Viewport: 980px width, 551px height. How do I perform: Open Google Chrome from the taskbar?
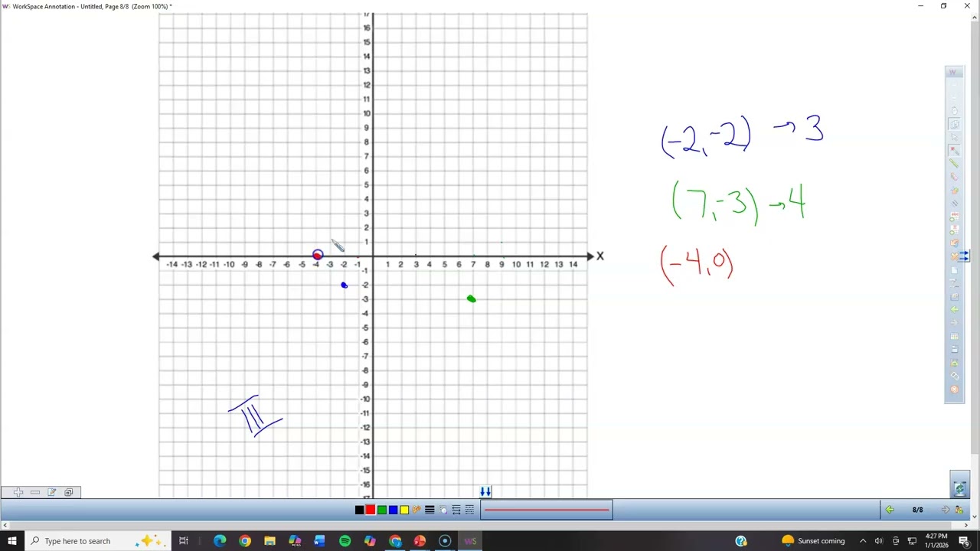coord(245,541)
